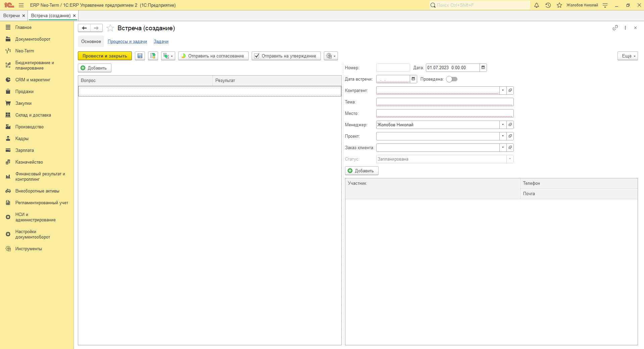Open Казначейство section in sidebar
The width and height of the screenshot is (644, 349).
click(x=29, y=162)
